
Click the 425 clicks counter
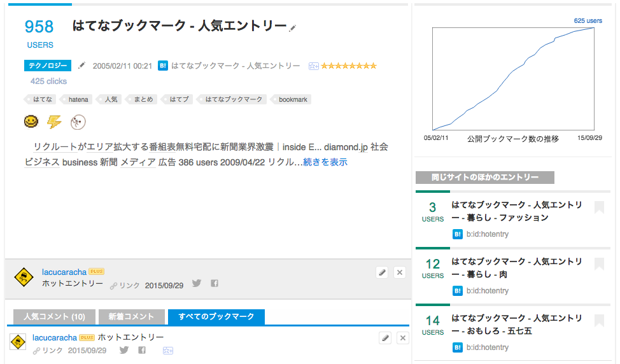48,81
